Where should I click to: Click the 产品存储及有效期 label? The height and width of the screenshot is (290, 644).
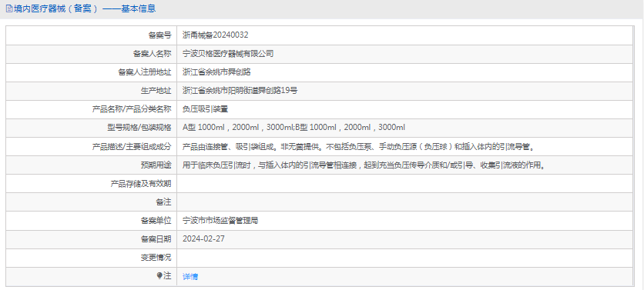[x=141, y=184]
